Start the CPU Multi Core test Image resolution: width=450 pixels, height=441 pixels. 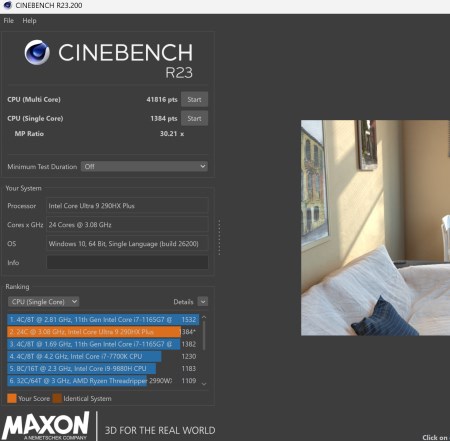[194, 99]
